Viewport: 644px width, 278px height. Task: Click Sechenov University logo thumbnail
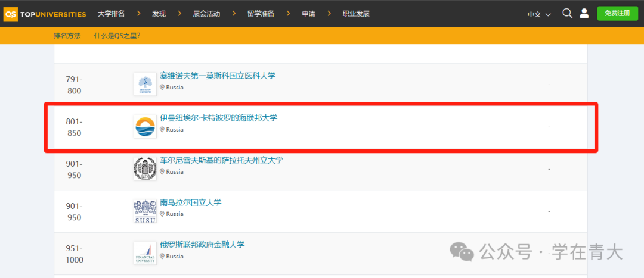pos(145,84)
